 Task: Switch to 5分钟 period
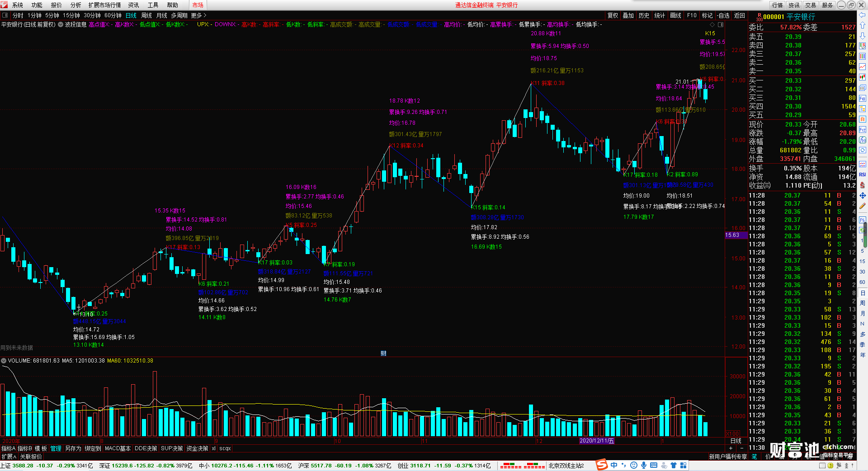[52, 15]
